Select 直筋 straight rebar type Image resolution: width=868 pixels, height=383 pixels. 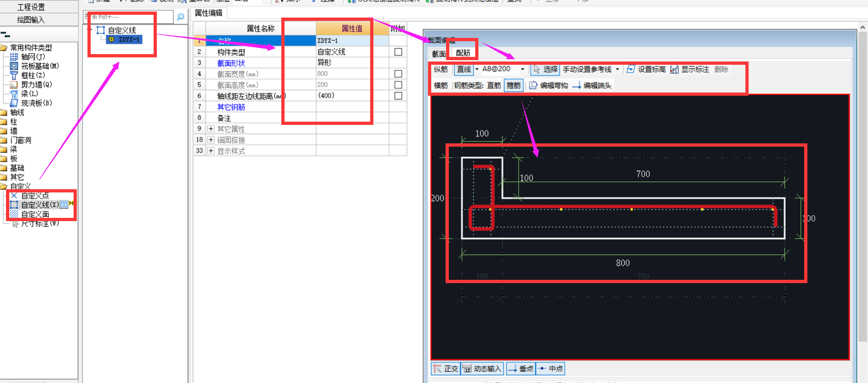click(494, 86)
